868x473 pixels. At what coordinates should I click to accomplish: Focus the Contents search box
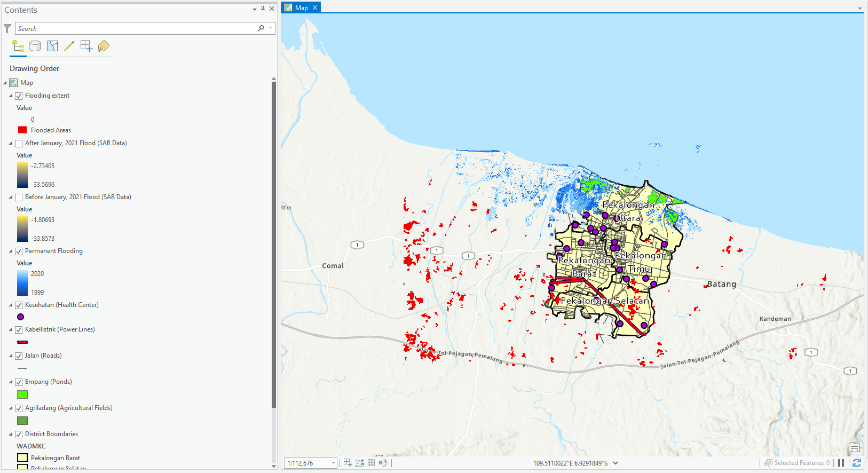(x=137, y=28)
